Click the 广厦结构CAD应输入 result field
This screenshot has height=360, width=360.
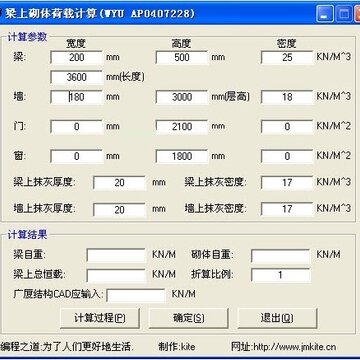point(135,295)
